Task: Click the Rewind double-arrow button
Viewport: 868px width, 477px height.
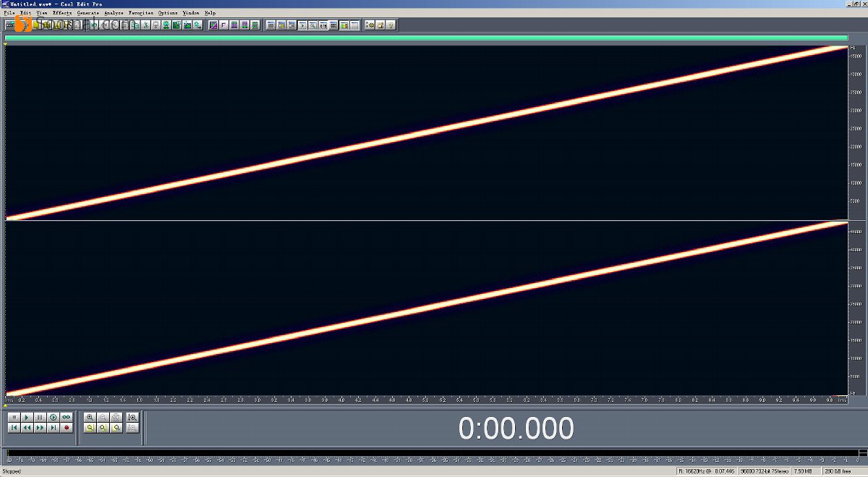Action: [x=27, y=428]
